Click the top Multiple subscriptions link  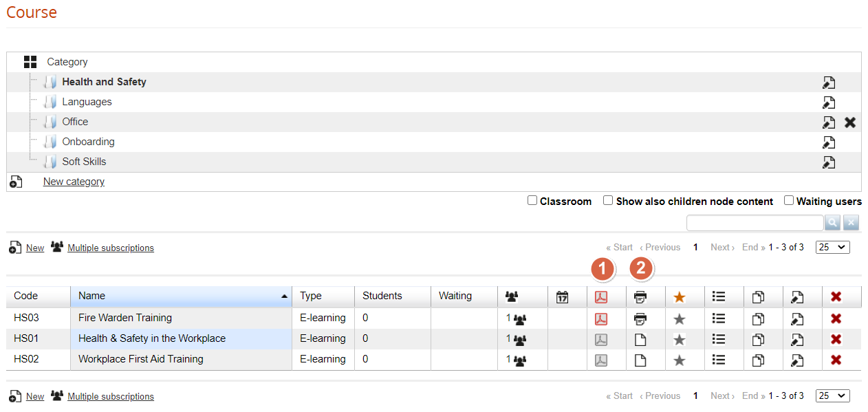tap(110, 248)
